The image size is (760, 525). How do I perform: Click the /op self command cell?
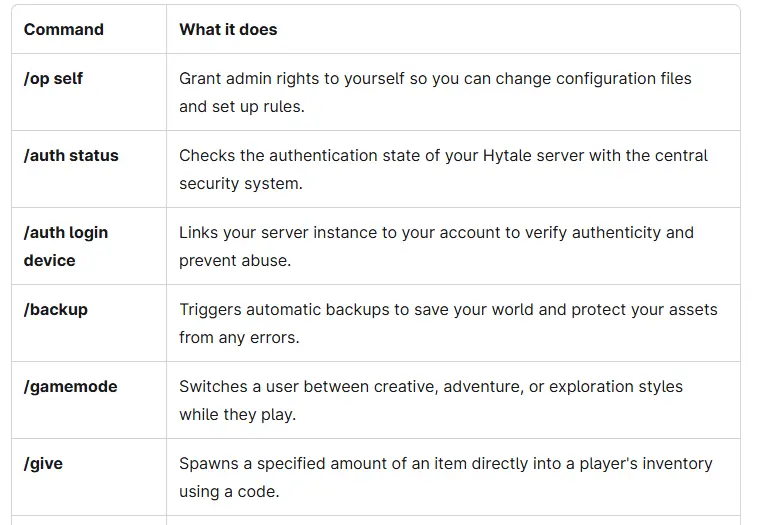pos(53,78)
